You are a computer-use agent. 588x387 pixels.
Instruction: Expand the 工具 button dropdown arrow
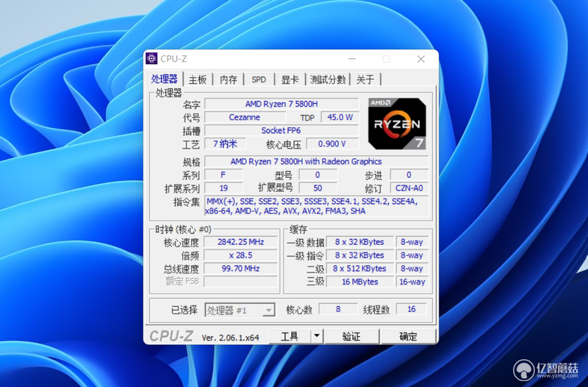[x=317, y=335]
